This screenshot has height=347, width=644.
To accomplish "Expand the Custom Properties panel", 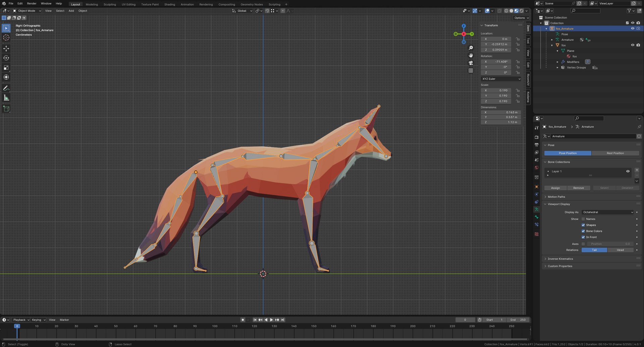I will [x=560, y=266].
